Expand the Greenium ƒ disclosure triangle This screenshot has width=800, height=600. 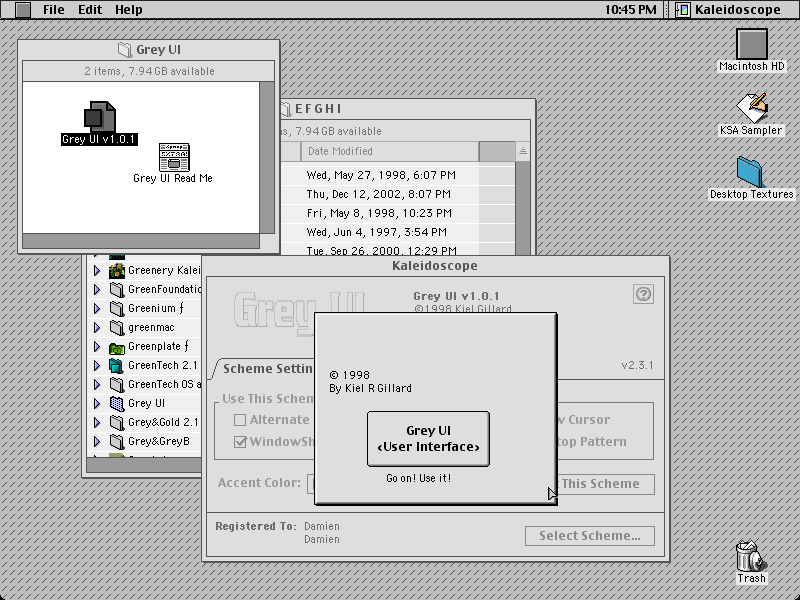97,309
